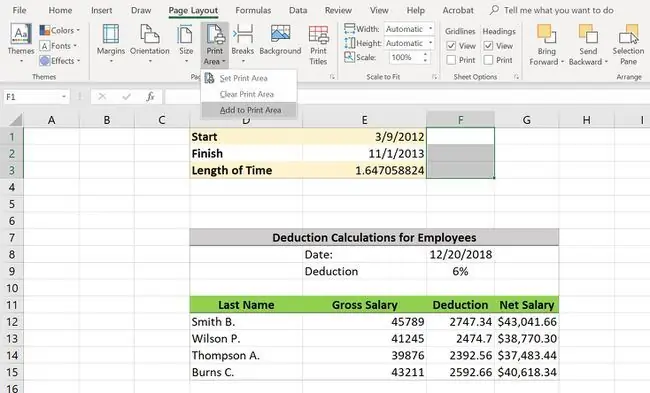Click the Orientation icon
The width and height of the screenshot is (650, 393).
[150, 34]
